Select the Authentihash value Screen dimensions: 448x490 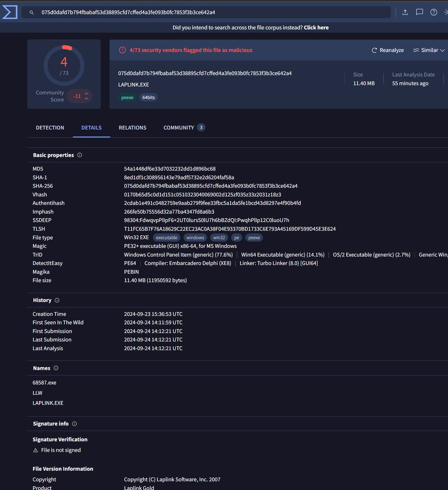tap(212, 203)
